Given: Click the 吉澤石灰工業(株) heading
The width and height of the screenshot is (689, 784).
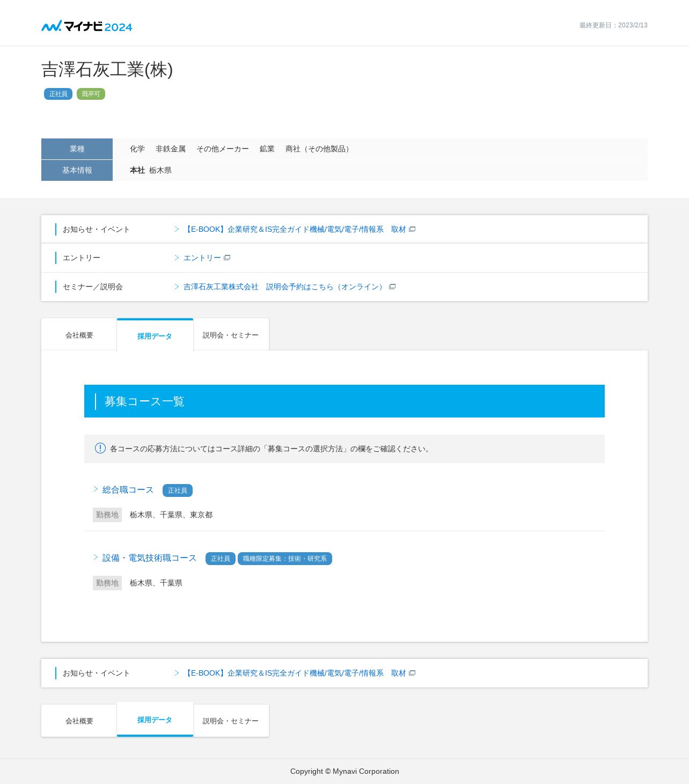Looking at the screenshot, I should pyautogui.click(x=107, y=69).
